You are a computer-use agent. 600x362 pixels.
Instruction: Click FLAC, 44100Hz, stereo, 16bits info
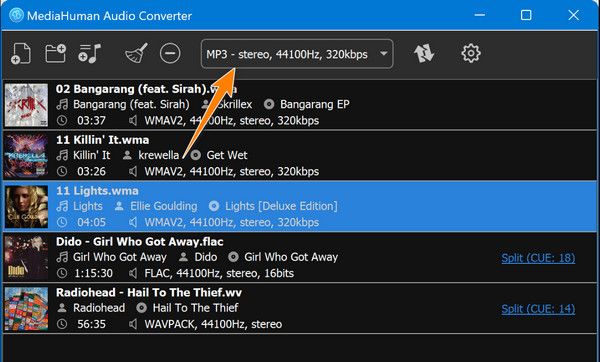pyautogui.click(x=219, y=273)
